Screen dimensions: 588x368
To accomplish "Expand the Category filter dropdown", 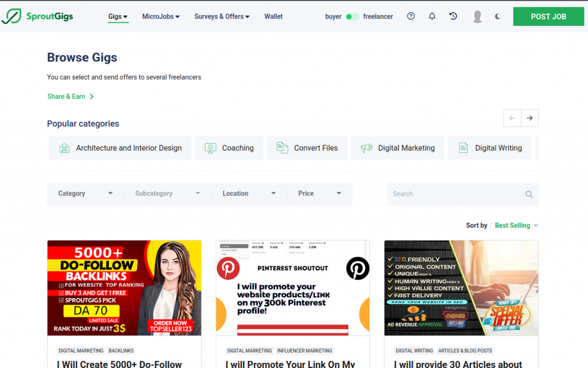I will [x=86, y=193].
